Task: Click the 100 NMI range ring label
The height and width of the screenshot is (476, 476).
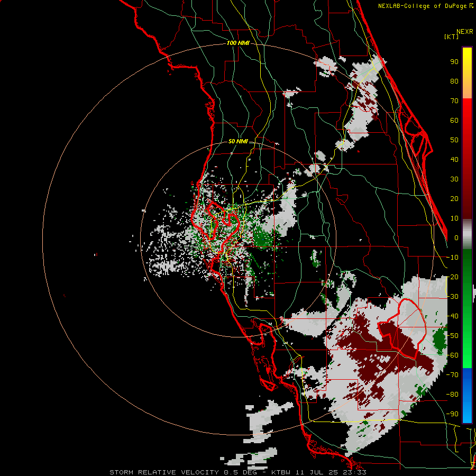Action: click(x=238, y=43)
